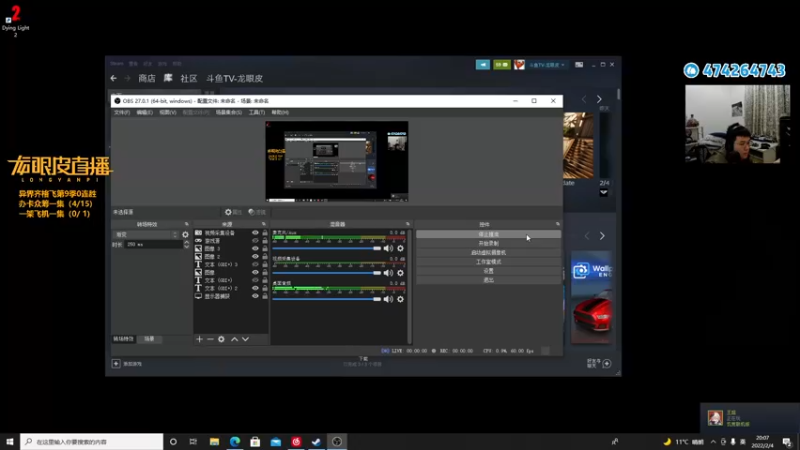Adjust second mixer channel volume slider
The width and height of the screenshot is (800, 450).
click(327, 273)
